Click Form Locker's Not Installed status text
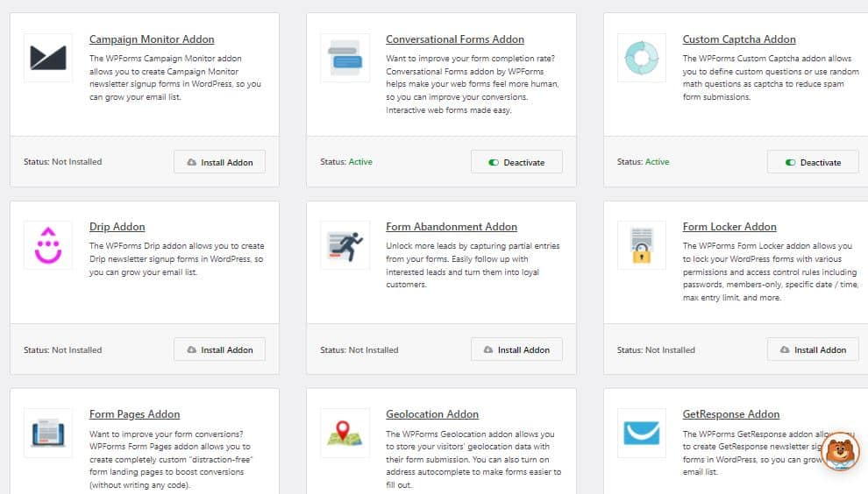The width and height of the screenshot is (868, 494). [671, 350]
